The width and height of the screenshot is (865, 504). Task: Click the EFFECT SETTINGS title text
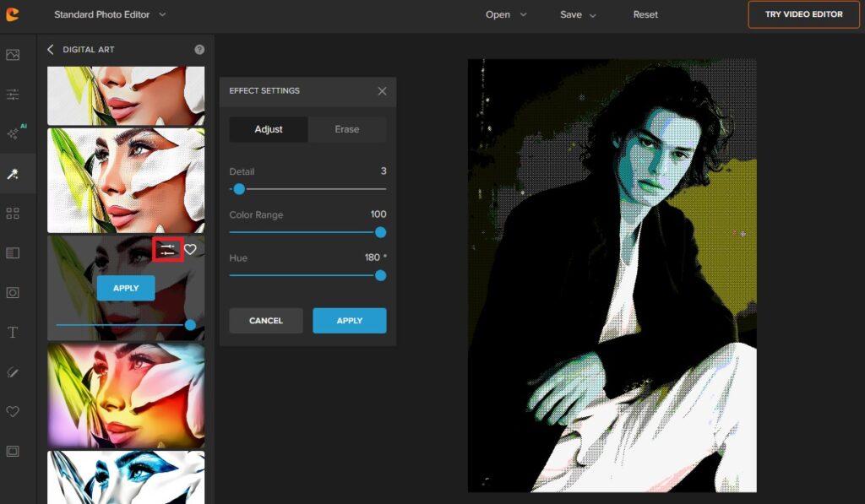pyautogui.click(x=264, y=90)
